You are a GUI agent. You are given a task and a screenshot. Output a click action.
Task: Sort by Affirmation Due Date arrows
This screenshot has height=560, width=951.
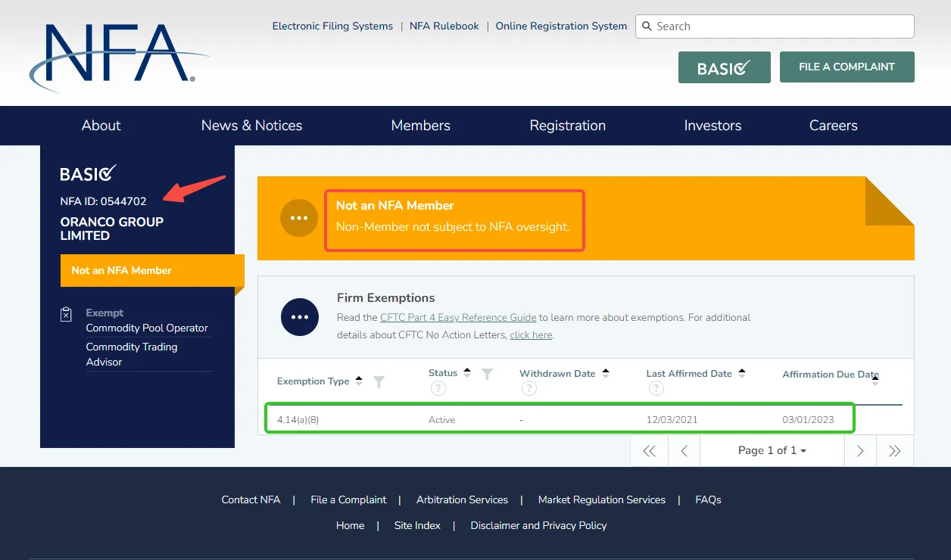(875, 381)
